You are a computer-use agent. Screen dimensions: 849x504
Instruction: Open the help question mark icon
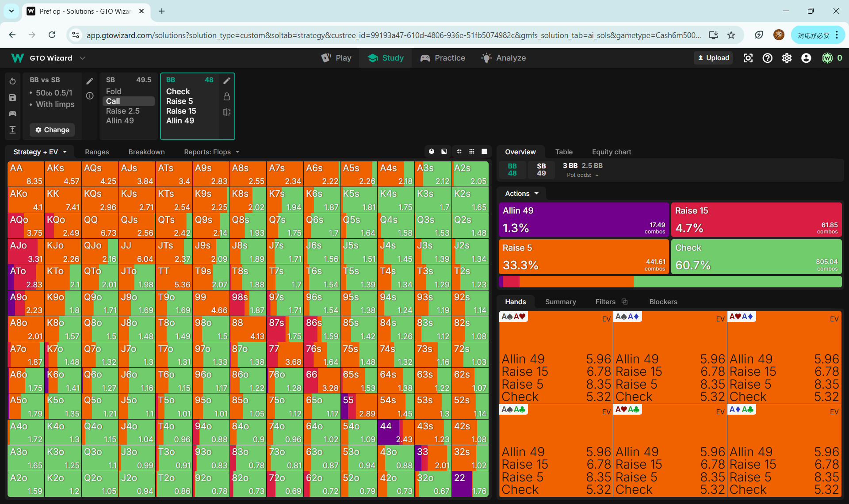click(x=767, y=58)
